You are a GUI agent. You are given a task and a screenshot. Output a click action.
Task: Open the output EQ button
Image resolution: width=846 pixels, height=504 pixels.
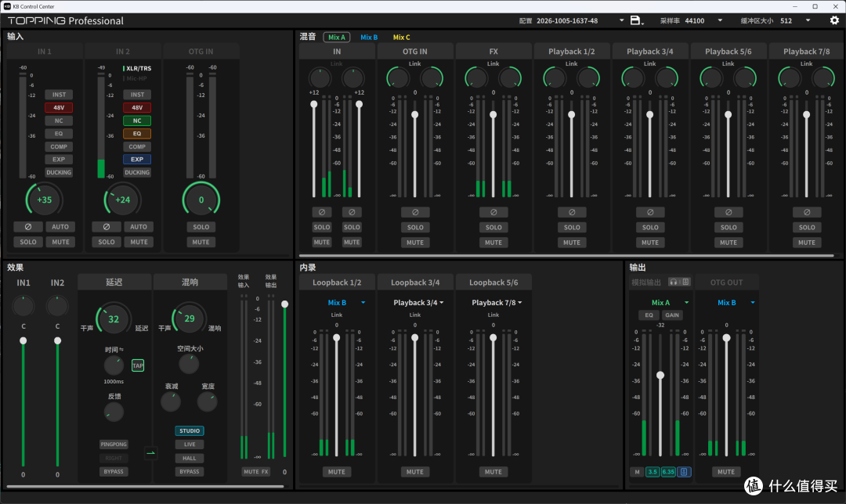649,315
